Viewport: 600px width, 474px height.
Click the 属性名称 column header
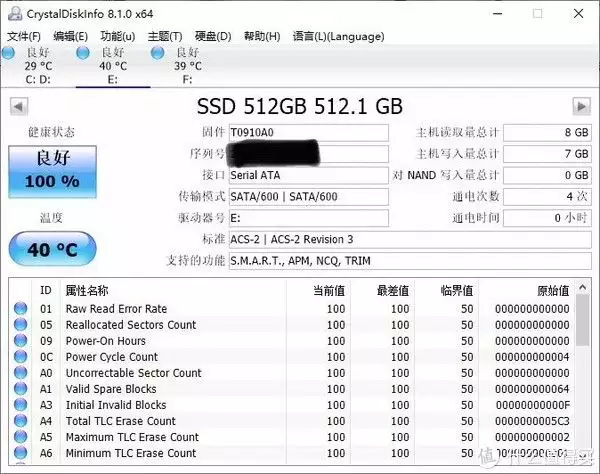click(x=173, y=290)
